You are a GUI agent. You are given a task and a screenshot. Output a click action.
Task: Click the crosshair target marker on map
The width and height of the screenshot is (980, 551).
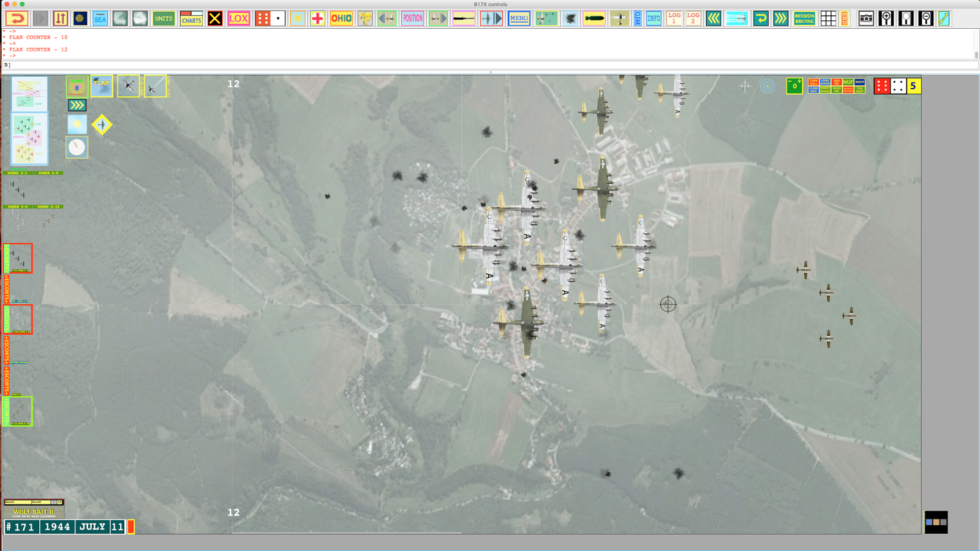pyautogui.click(x=668, y=304)
